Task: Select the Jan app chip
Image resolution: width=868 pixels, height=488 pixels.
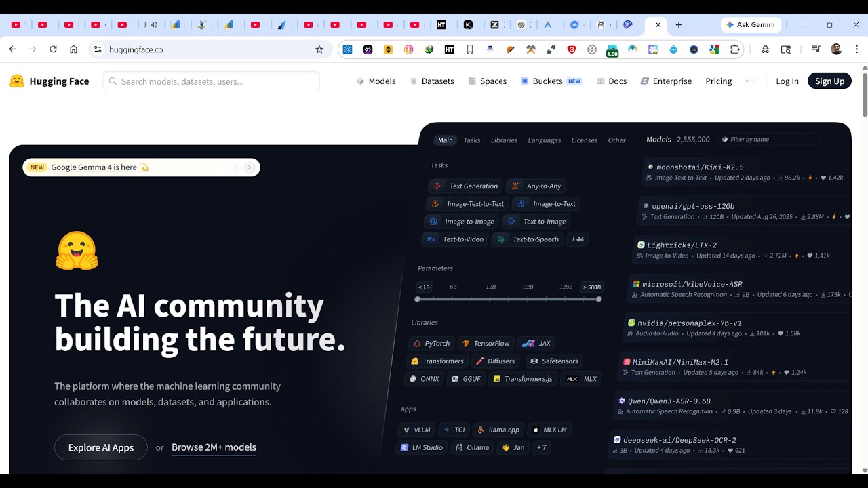Action: tap(513, 447)
